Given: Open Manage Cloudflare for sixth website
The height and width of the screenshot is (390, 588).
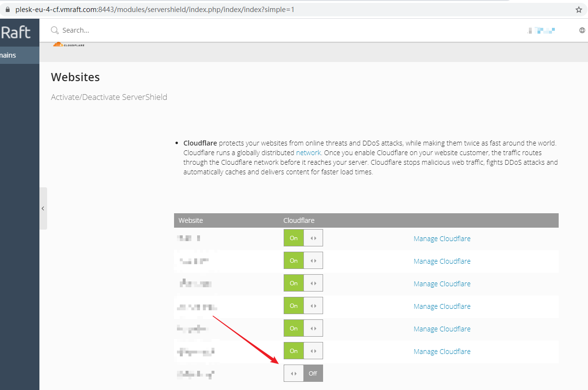Looking at the screenshot, I should pos(442,352).
